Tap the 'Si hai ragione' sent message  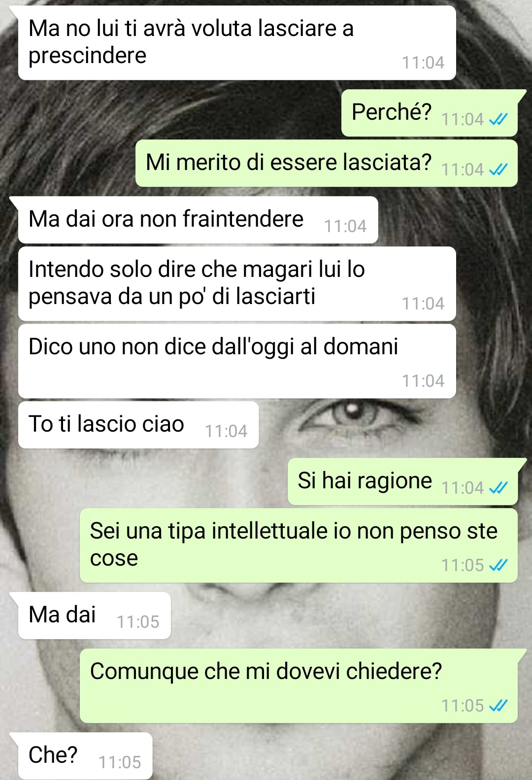click(x=402, y=481)
